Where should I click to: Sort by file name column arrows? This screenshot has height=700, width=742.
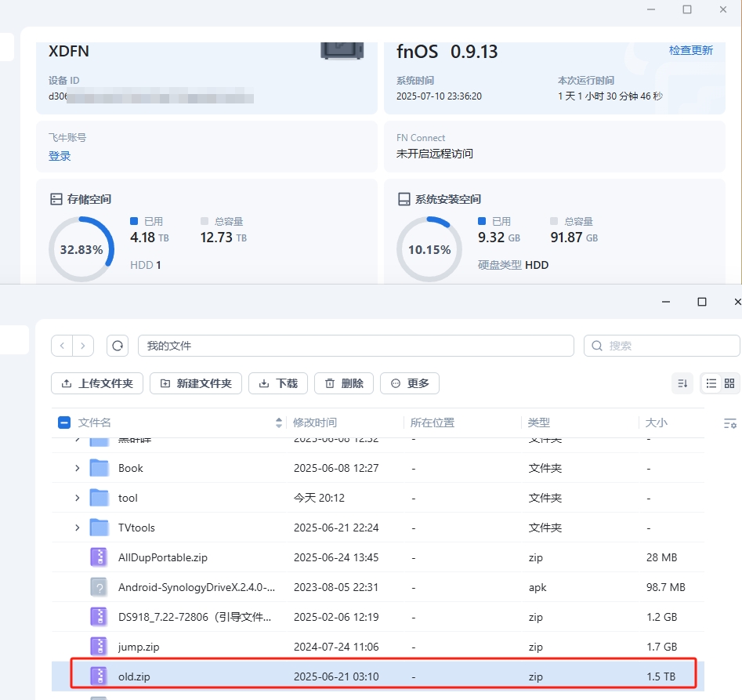pos(279,423)
